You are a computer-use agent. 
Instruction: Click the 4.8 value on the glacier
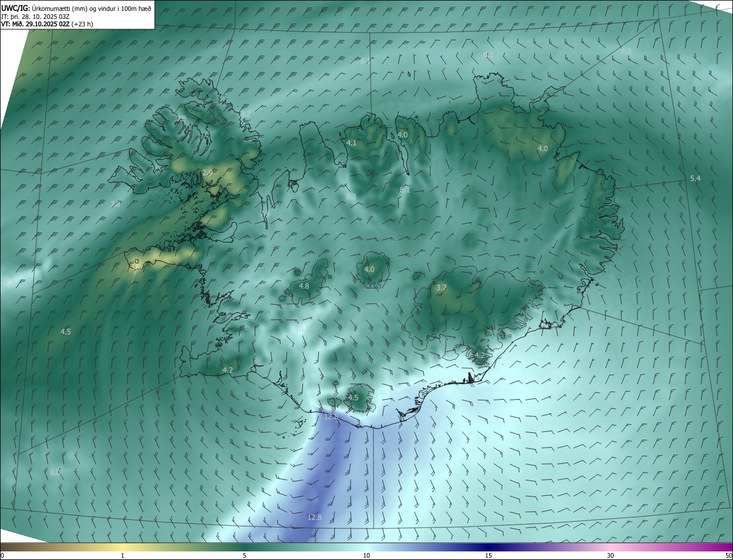[x=304, y=286]
